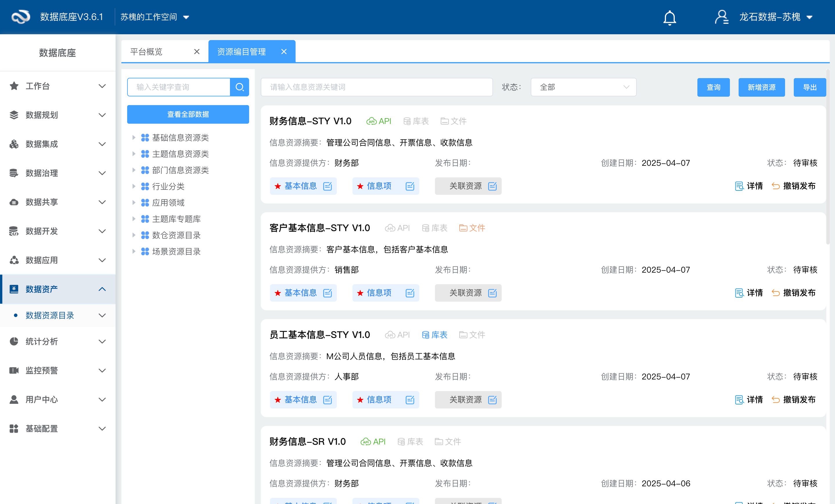835x504 pixels.
Task: Click the 查看全部数据 button
Action: tap(188, 114)
